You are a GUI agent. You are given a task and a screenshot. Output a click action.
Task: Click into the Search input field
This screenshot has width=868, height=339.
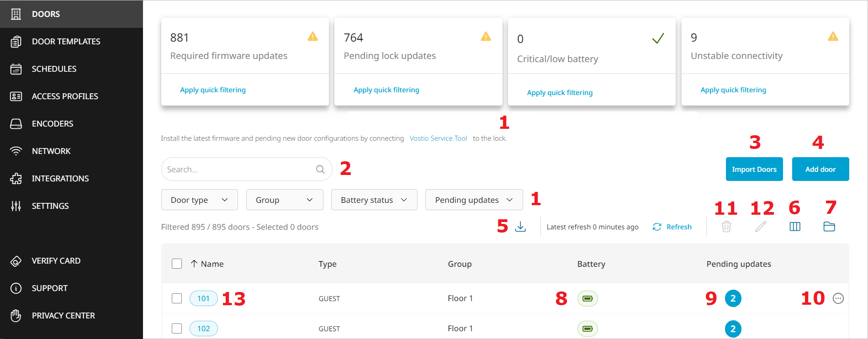238,169
